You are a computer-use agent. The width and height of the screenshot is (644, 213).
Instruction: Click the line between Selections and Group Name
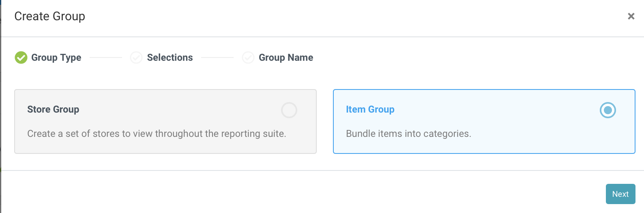[x=217, y=58]
